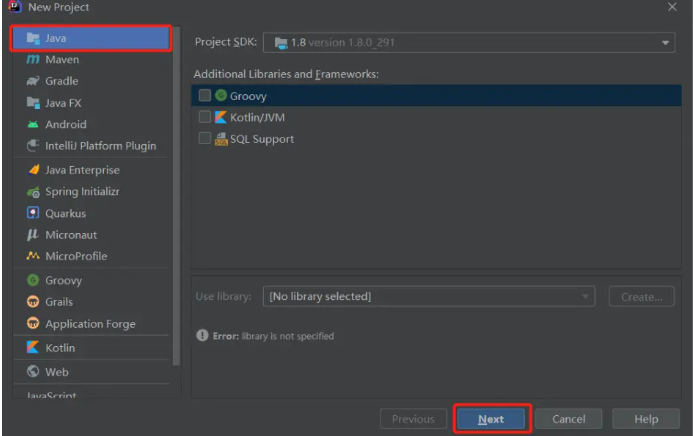Viewport: 693px width, 436px height.
Task: Click the IntelliJ IDEA title bar logo
Action: point(15,6)
